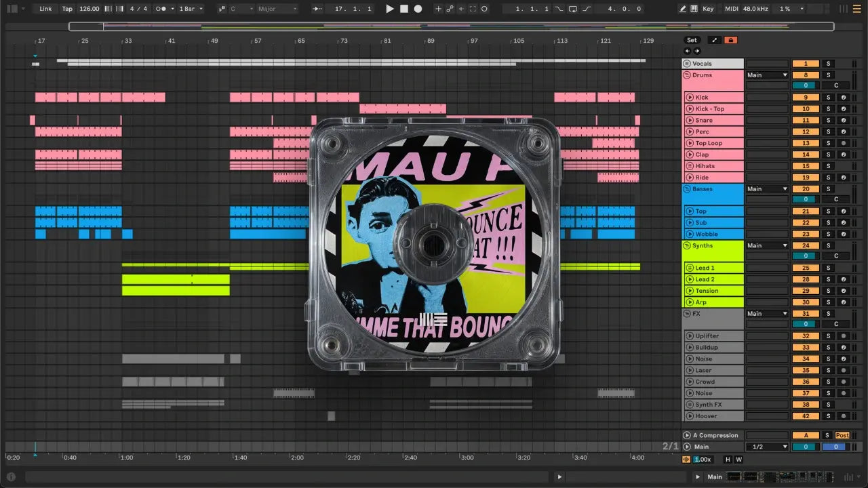
Task: Click the Tap tempo button
Action: point(67,9)
